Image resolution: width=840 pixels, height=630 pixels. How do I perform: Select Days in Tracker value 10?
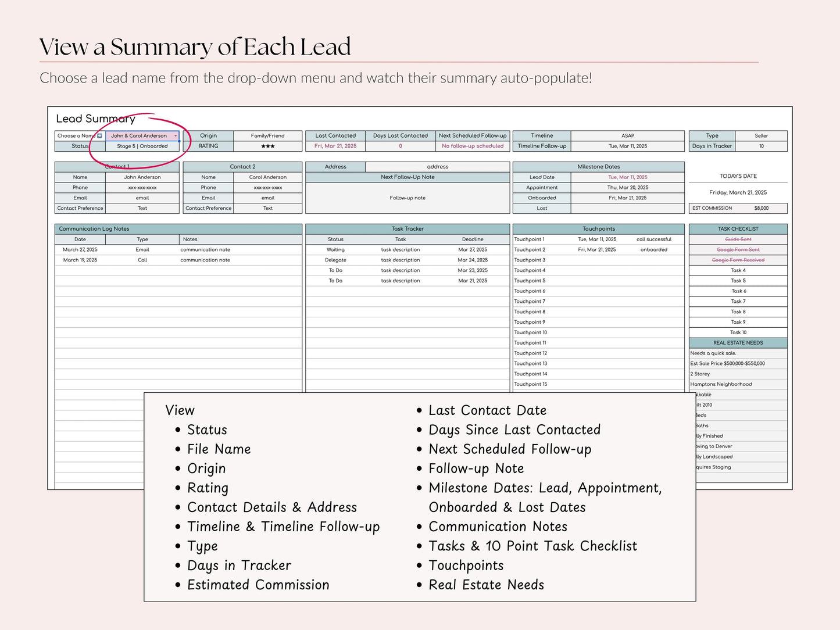(x=762, y=146)
